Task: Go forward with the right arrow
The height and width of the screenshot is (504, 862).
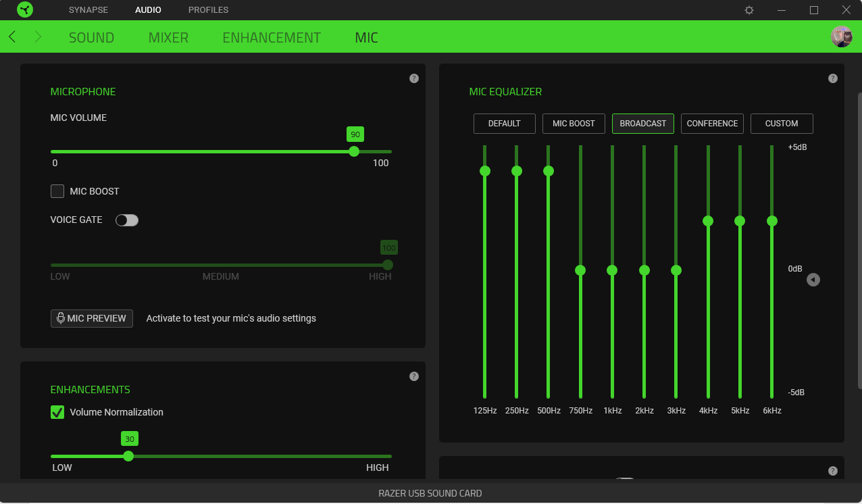Action: [38, 36]
